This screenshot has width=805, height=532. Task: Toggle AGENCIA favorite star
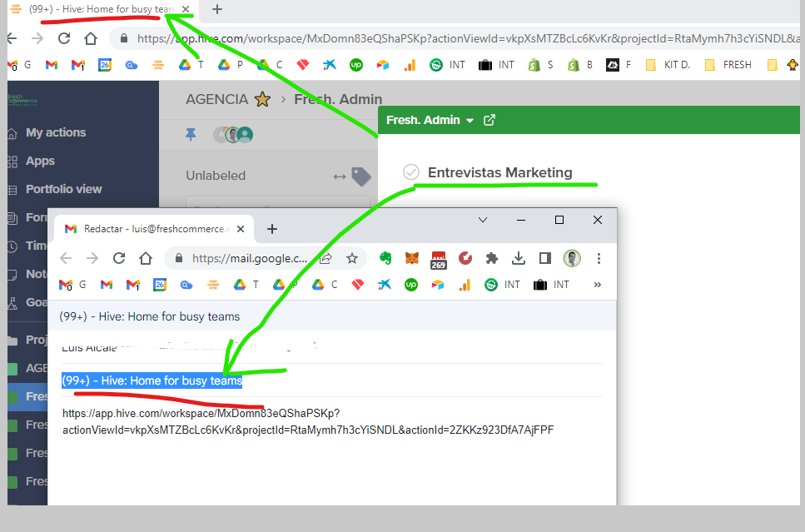[262, 99]
